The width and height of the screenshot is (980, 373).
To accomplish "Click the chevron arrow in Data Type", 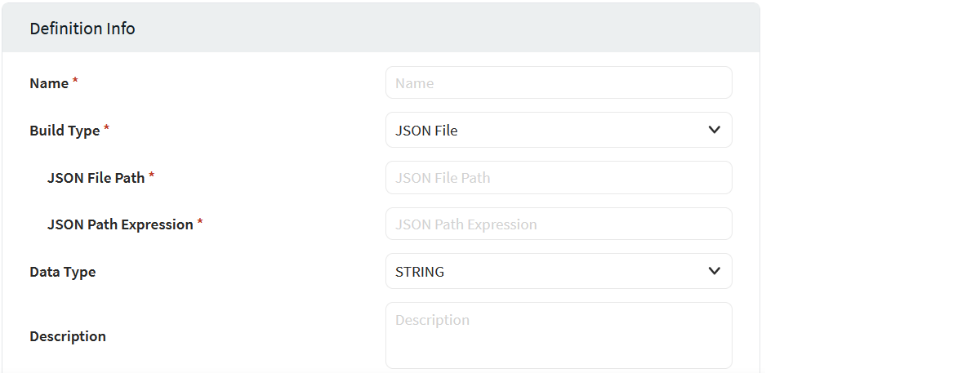I will tap(714, 271).
